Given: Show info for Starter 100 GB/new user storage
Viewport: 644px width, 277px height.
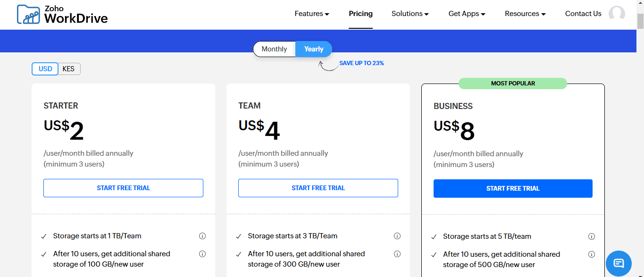Looking at the screenshot, I should tap(202, 254).
